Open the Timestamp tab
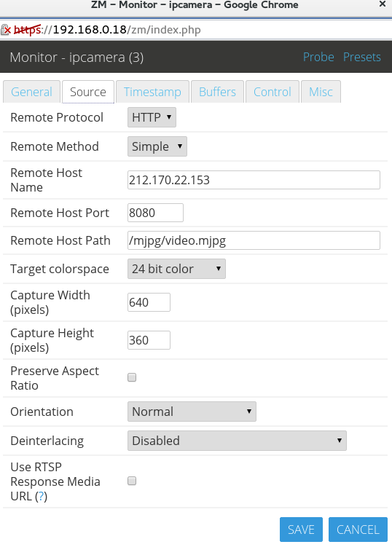Screen dimensions: 392x547 click(152, 92)
